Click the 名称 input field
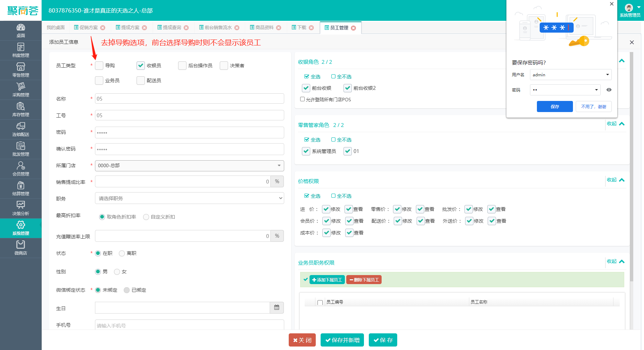 pos(189,99)
